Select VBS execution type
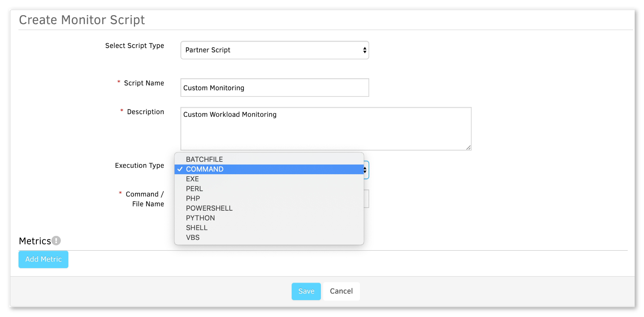The height and width of the screenshot is (317, 644). (192, 237)
